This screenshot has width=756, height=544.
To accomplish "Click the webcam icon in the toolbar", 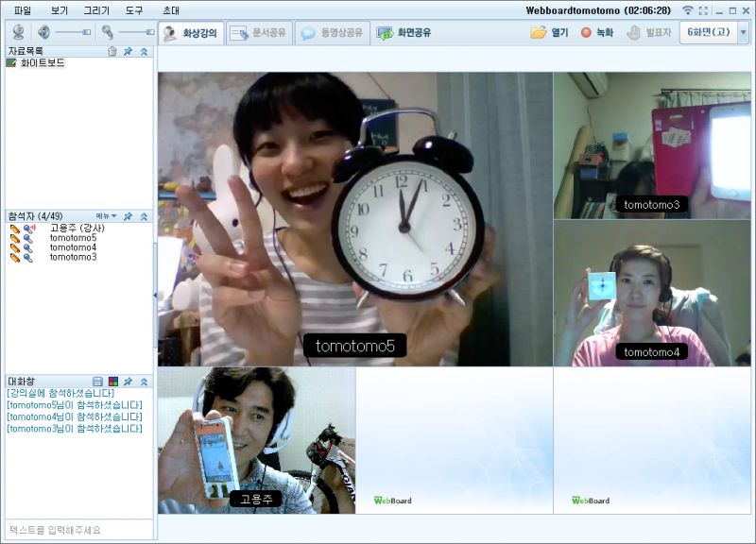I will pyautogui.click(x=19, y=32).
